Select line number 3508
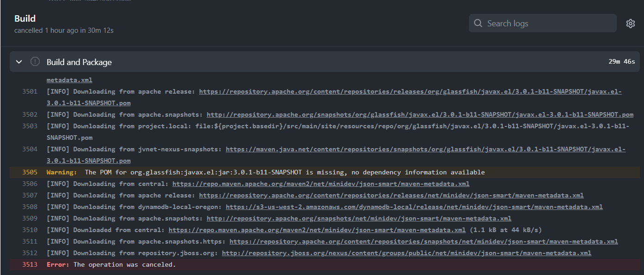 (x=30, y=207)
